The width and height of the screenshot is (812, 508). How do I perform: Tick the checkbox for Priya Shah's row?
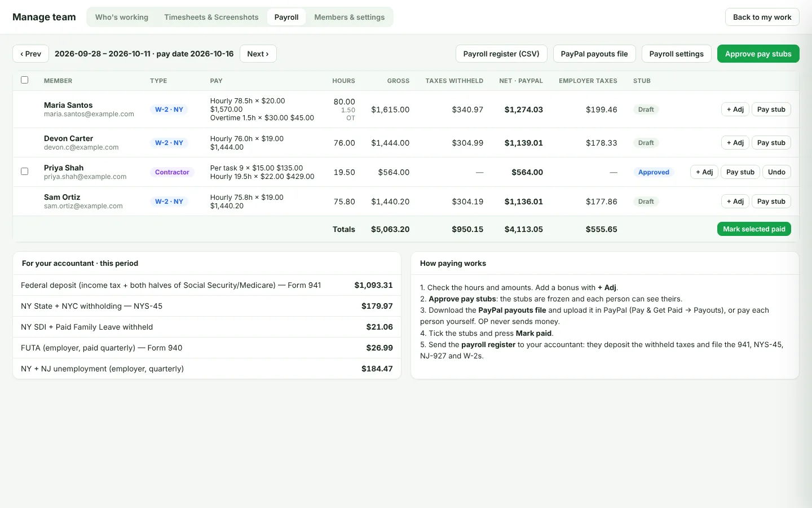(24, 172)
